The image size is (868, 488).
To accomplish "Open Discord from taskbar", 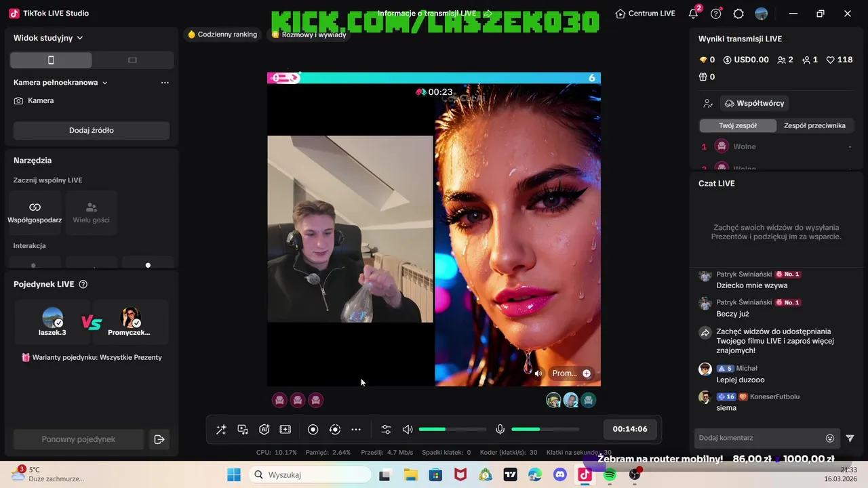I will point(560,474).
